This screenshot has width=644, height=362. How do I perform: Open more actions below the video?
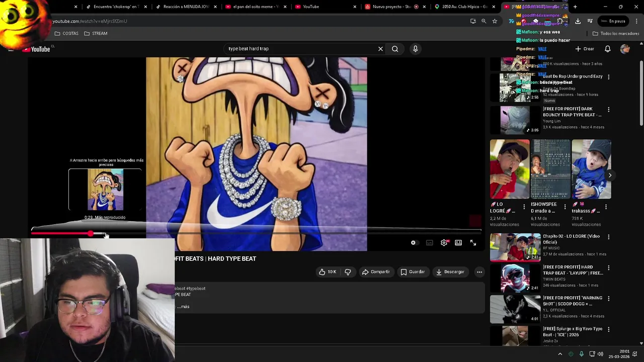click(x=479, y=272)
